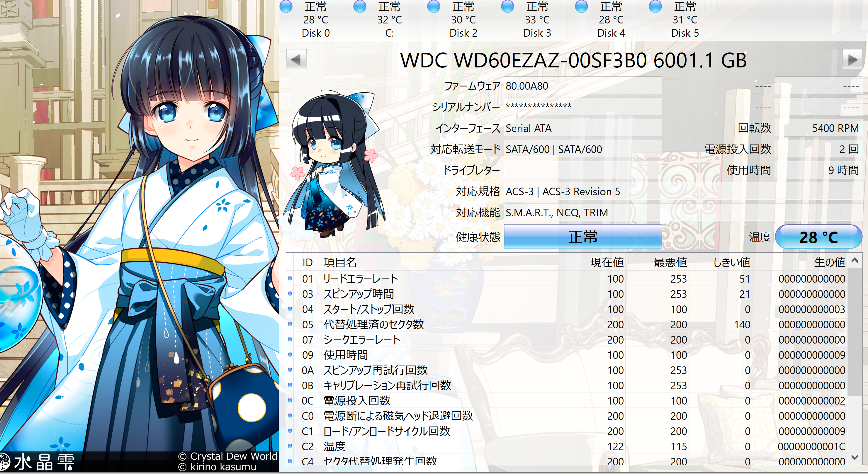Go to previous disk with left arrow

[296, 60]
